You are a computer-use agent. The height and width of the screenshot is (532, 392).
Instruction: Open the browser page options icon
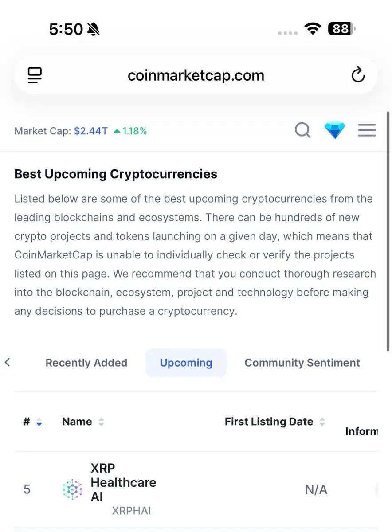35,75
